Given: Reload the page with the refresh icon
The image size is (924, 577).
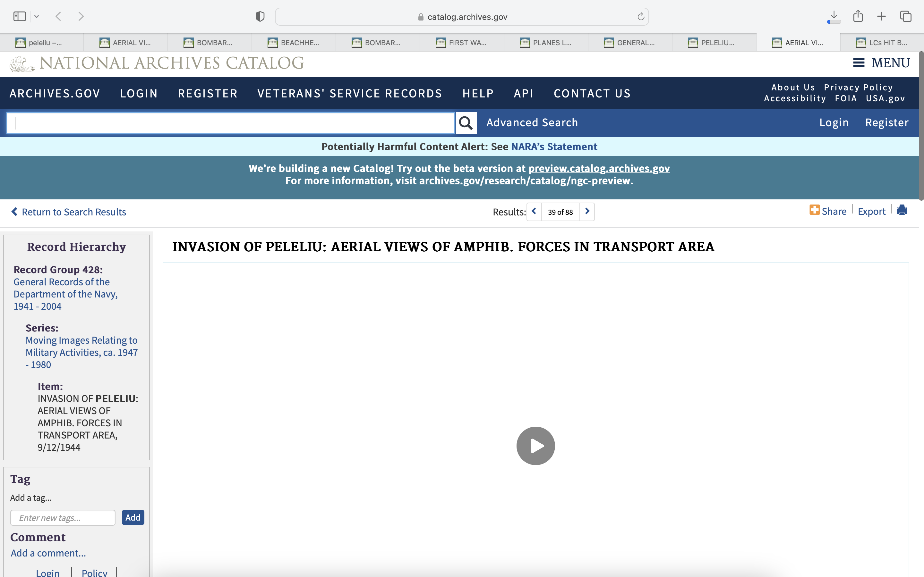Looking at the screenshot, I should pos(641,16).
